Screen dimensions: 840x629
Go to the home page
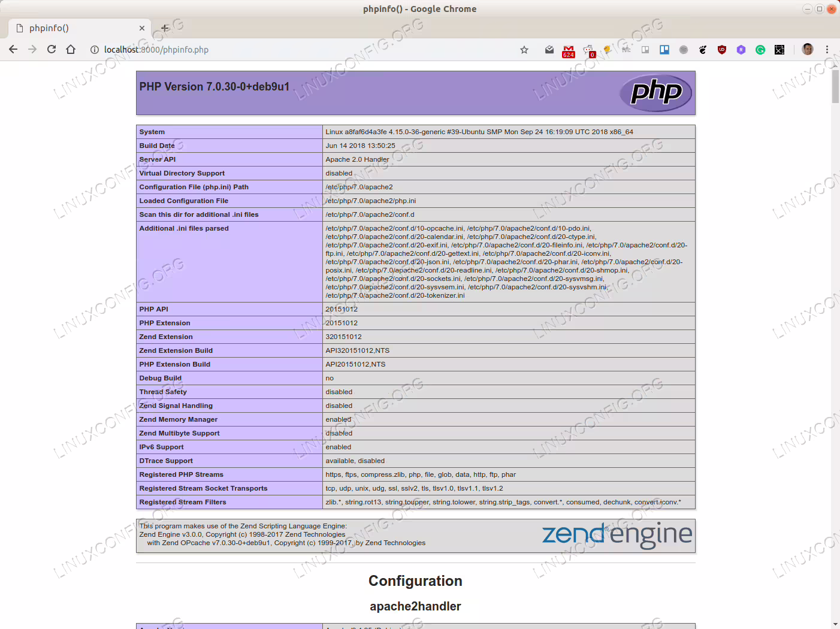tap(71, 49)
